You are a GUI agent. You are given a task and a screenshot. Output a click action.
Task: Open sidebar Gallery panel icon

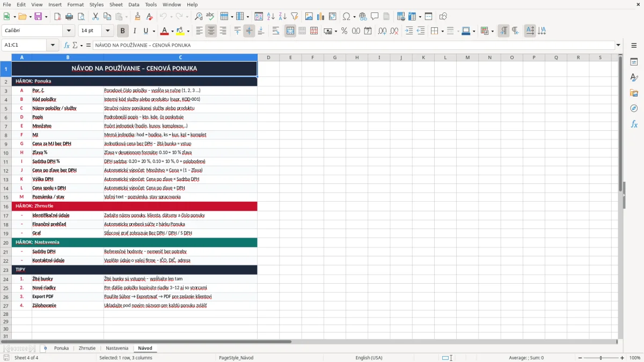[634, 93]
